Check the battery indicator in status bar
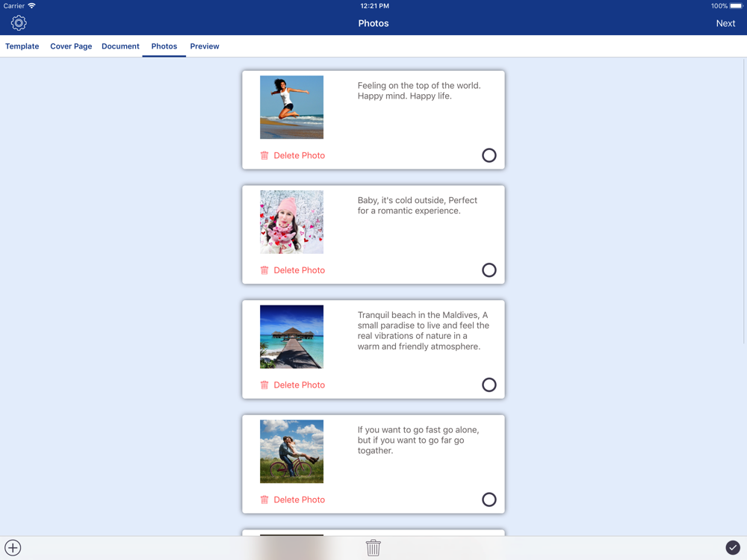The width and height of the screenshot is (747, 560). tap(736, 6)
